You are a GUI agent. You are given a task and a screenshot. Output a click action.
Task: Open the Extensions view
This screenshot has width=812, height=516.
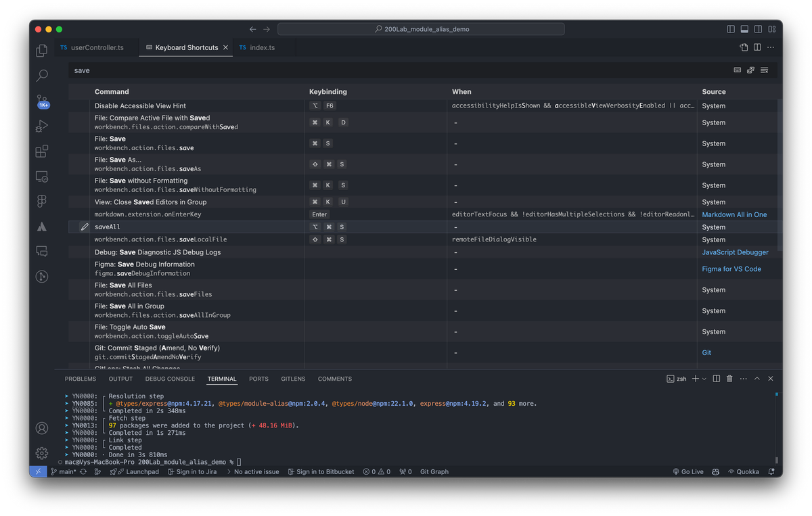41,151
